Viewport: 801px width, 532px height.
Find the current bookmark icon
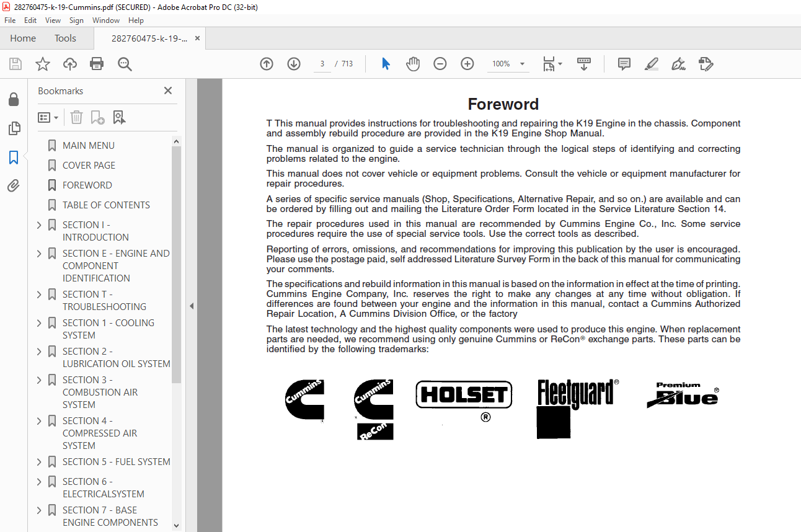coord(119,117)
